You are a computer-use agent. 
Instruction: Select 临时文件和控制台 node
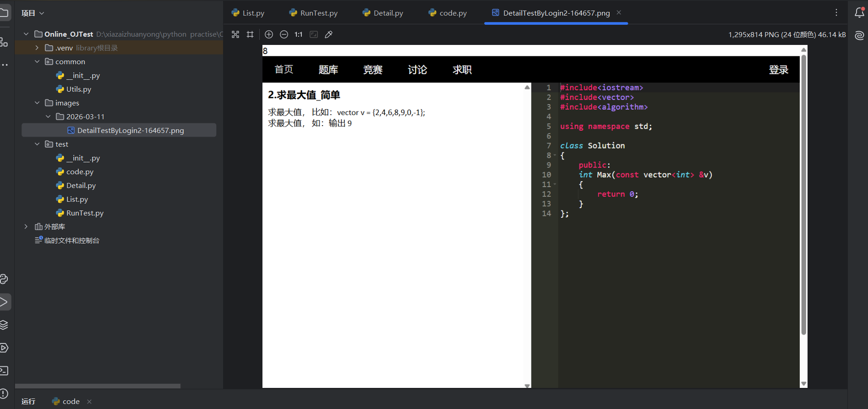[67, 240]
